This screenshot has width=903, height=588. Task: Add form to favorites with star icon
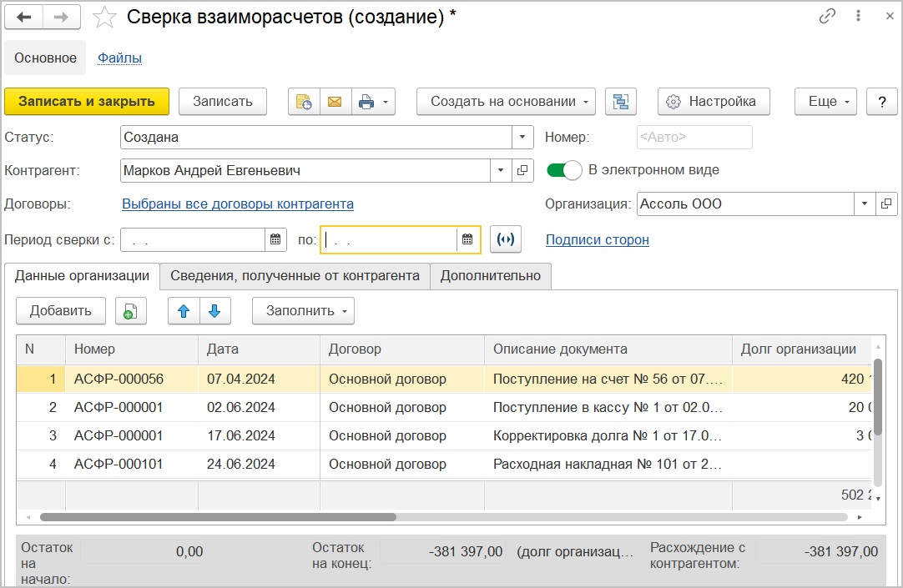(x=104, y=17)
